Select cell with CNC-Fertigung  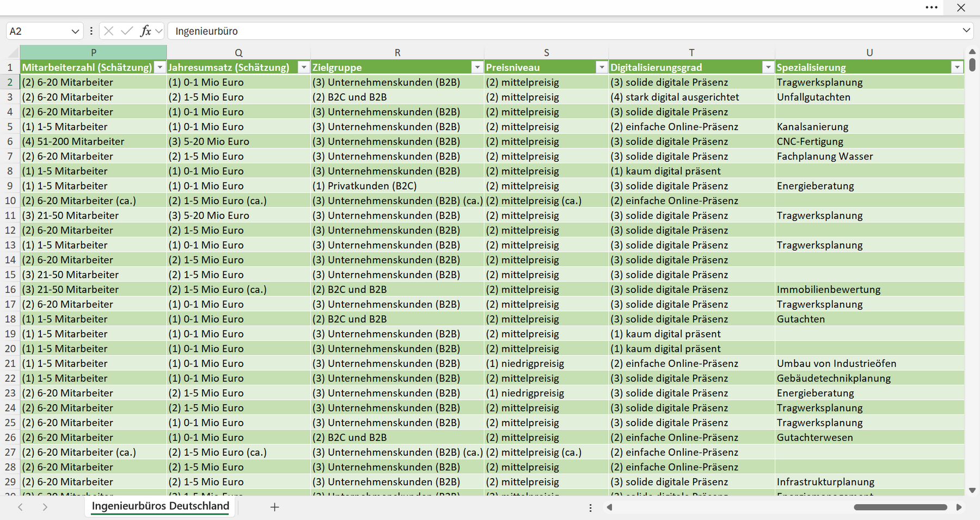coord(869,142)
